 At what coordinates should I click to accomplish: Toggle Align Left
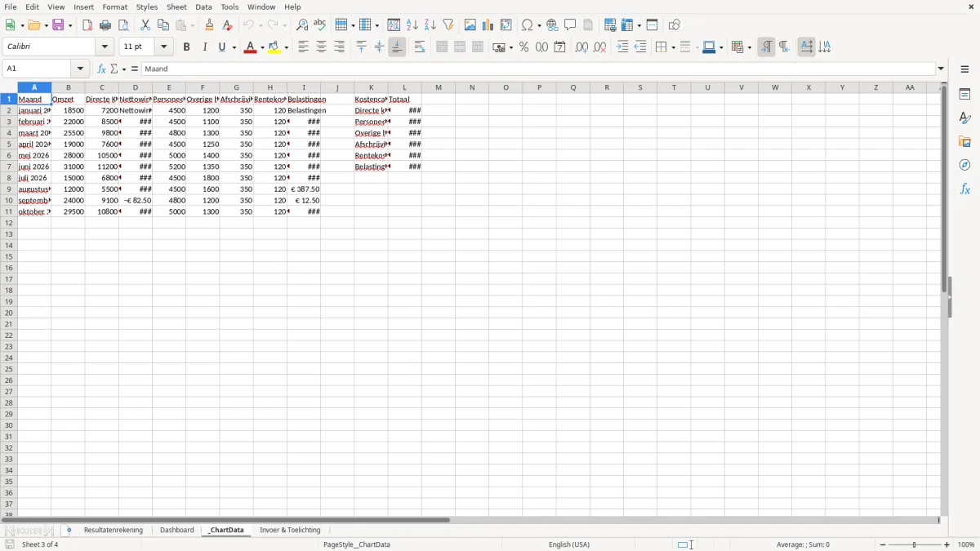(x=304, y=47)
